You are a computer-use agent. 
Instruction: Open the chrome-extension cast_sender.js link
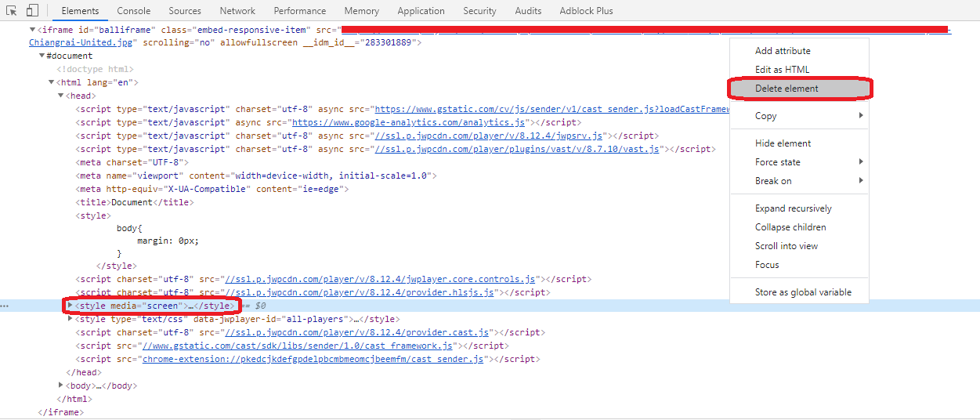click(313, 359)
